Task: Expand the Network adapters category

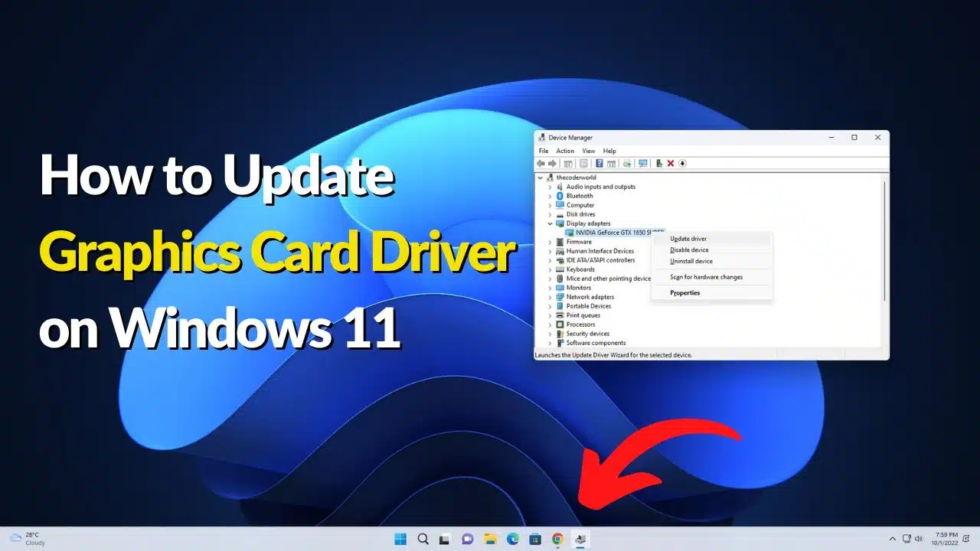Action: coord(550,297)
